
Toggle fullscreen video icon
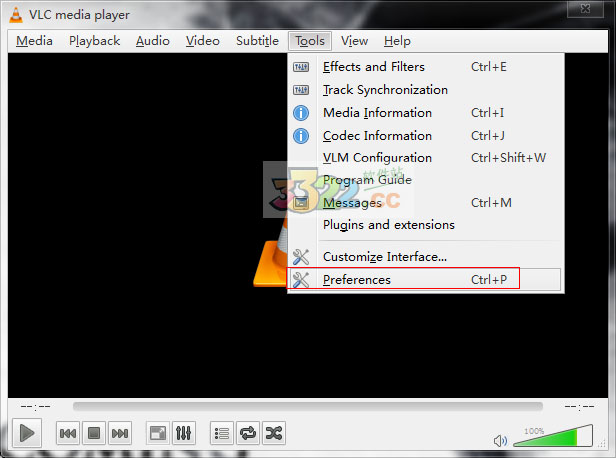click(158, 433)
